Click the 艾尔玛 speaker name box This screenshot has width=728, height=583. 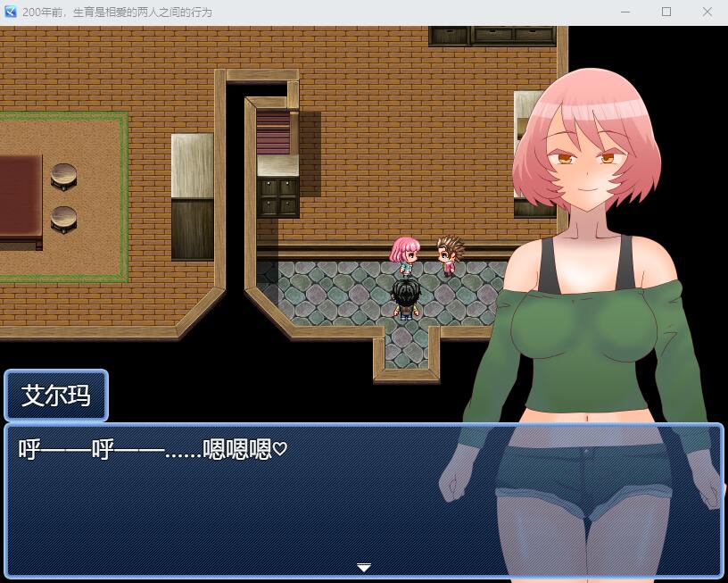click(56, 396)
